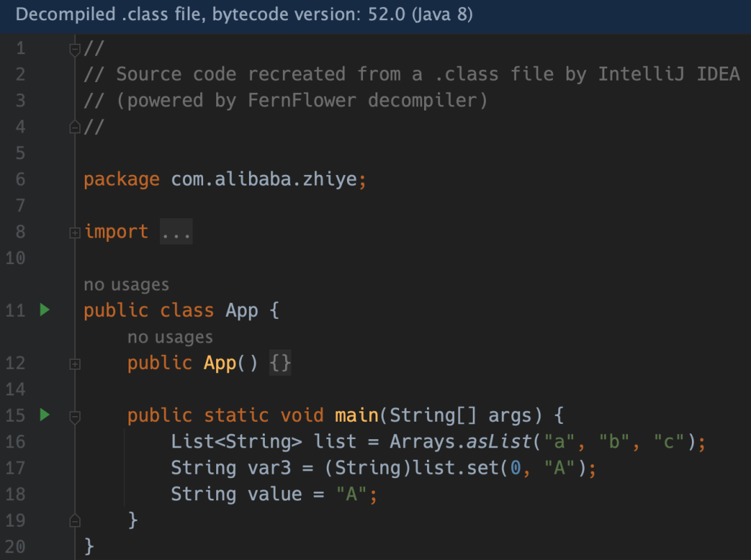Click the folded {} constructor placeholder
Screen dimensions: 751x560
(x=280, y=363)
